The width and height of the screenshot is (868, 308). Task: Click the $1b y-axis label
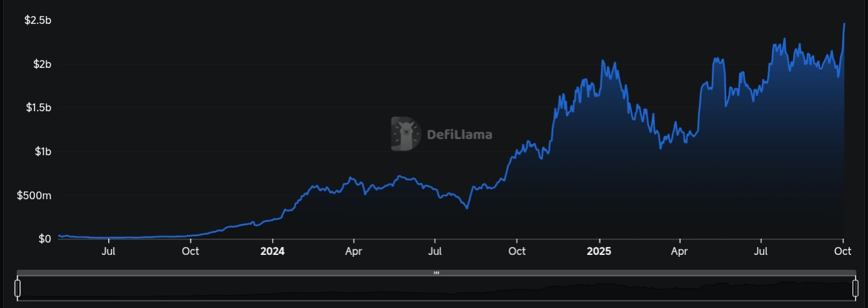click(x=41, y=151)
